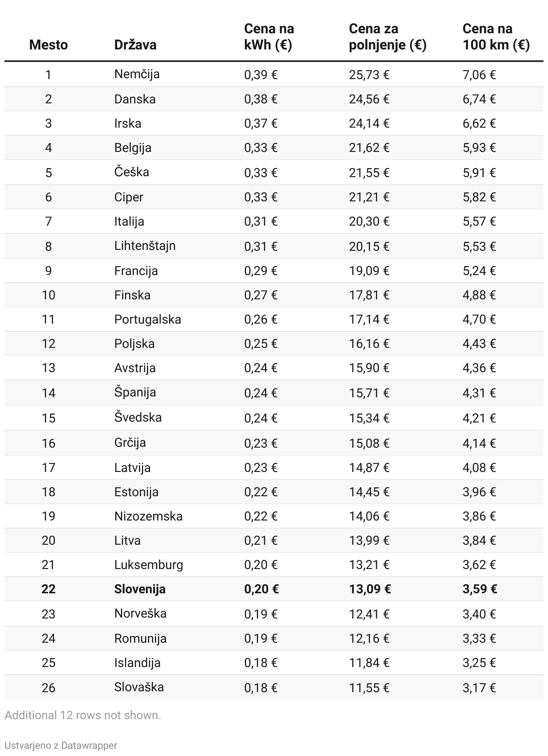Click the Slovaška country cell
Viewport: 548px width, 756px height.
[139, 687]
